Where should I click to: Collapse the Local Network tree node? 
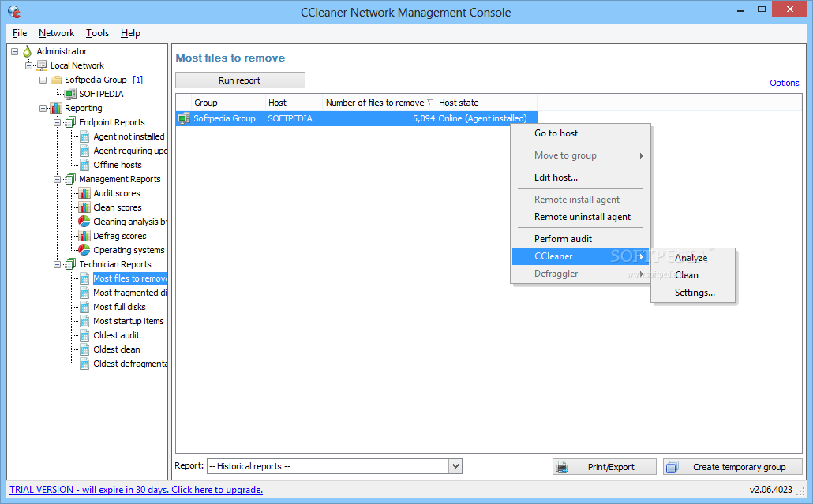click(x=29, y=65)
